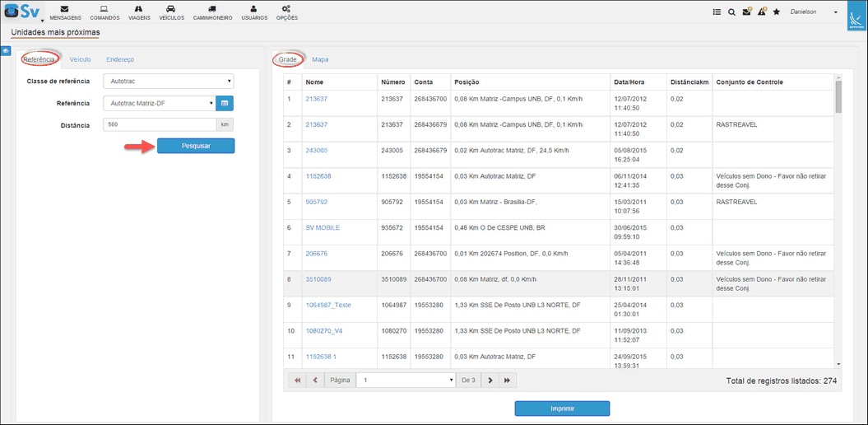
Task: Click the scrollbar down arrow
Action: [838, 364]
